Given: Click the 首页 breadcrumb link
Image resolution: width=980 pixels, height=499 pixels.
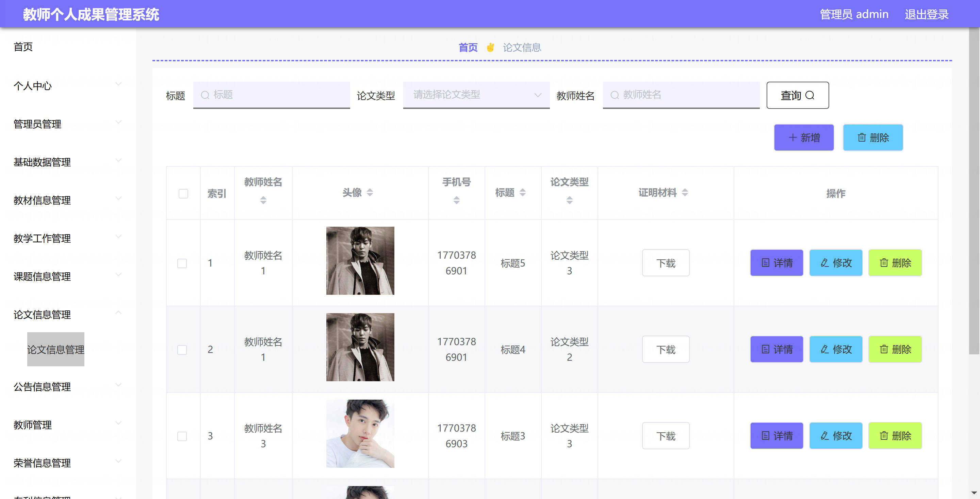Looking at the screenshot, I should point(468,48).
